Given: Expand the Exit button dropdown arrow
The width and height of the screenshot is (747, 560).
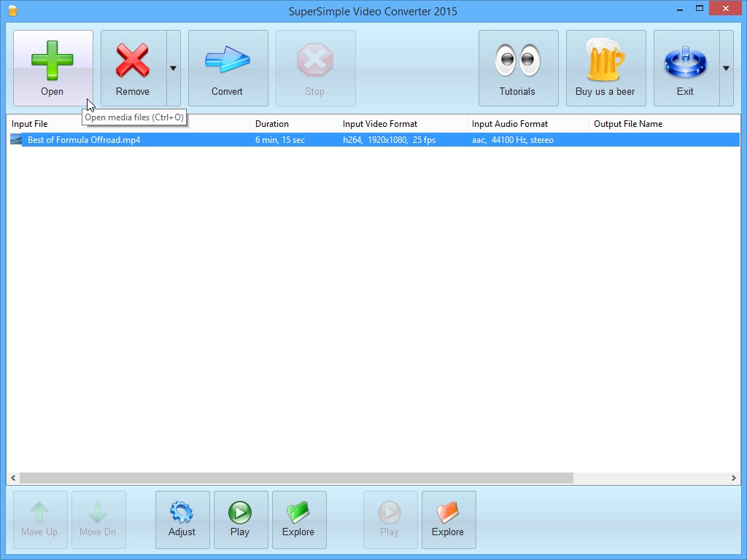Looking at the screenshot, I should 726,68.
